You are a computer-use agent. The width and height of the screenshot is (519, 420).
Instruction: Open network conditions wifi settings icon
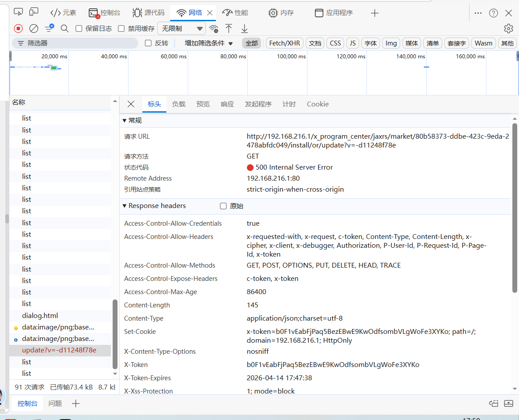[214, 29]
